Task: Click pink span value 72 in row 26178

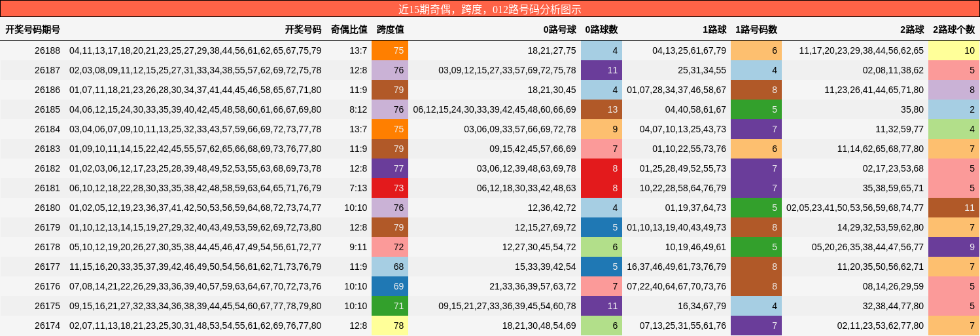Action: pos(390,247)
